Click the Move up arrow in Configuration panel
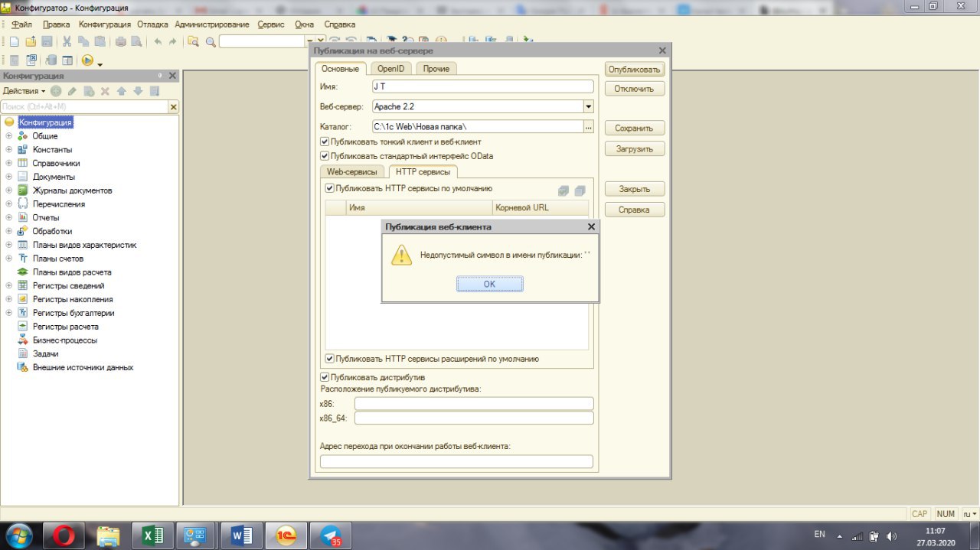980x550 pixels. pos(121,91)
